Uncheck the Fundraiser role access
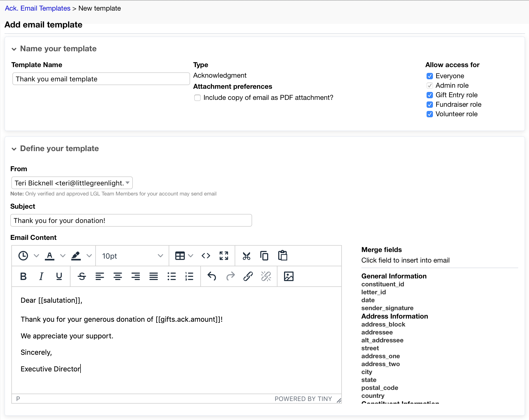 pyautogui.click(x=430, y=105)
